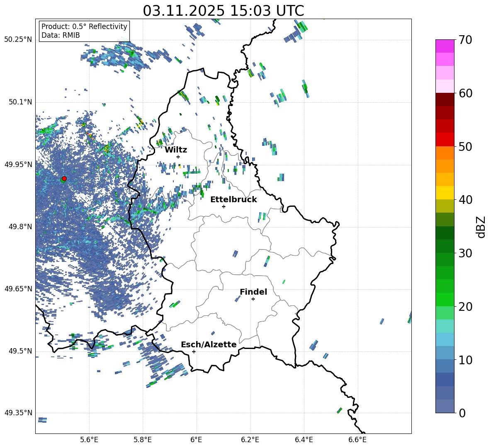Screen dimensions: 491x448
Task: Click the 03.11.2025 15:03 UTC title
Action: pos(223,11)
